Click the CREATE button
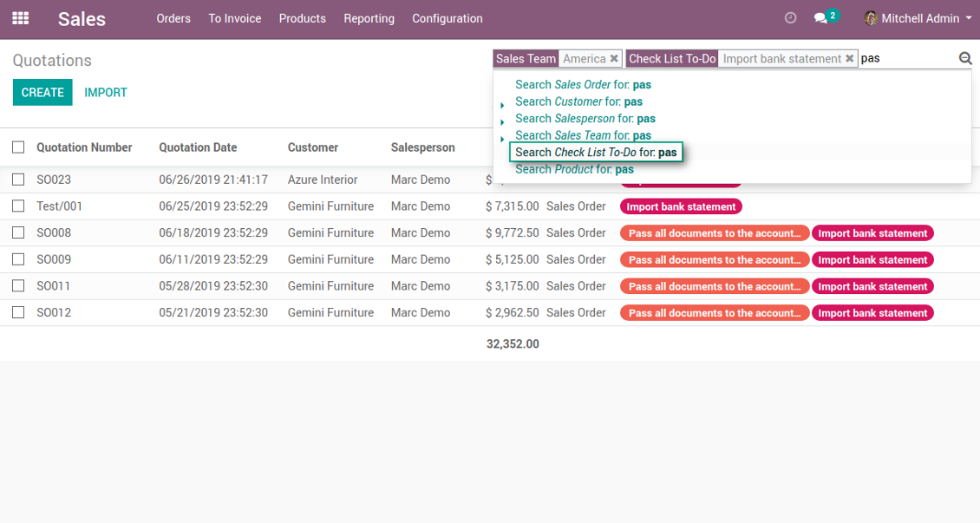This screenshot has height=523, width=980. [x=42, y=93]
